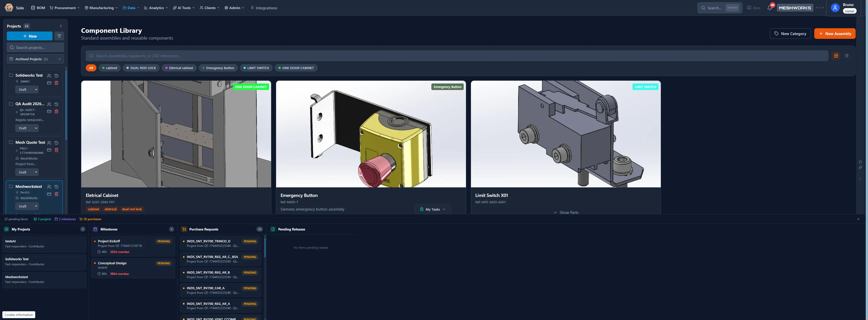868x320 pixels.
Task: Create a new project with New button
Action: click(x=30, y=36)
